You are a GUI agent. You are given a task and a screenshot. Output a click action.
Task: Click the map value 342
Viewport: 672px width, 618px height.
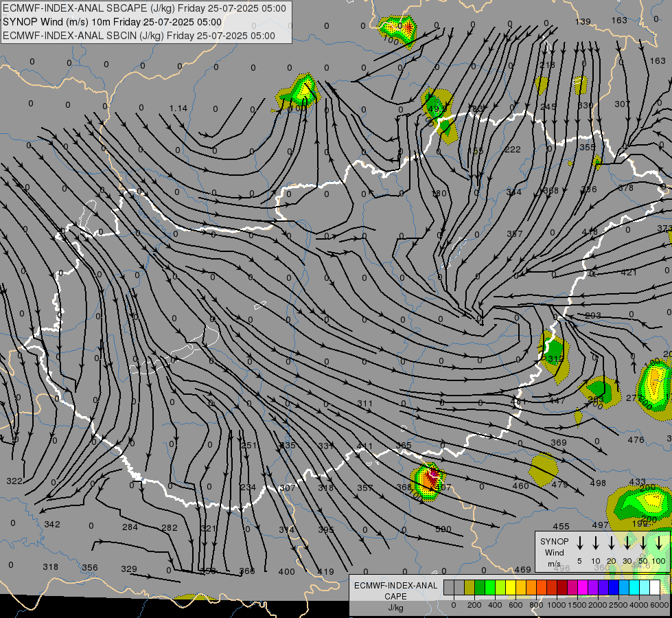(52, 525)
